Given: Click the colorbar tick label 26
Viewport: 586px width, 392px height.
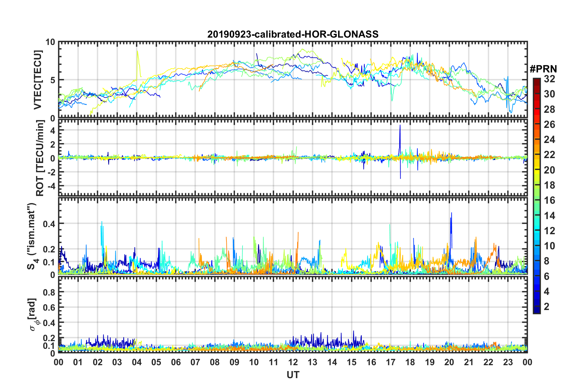Looking at the screenshot, I should [x=549, y=125].
